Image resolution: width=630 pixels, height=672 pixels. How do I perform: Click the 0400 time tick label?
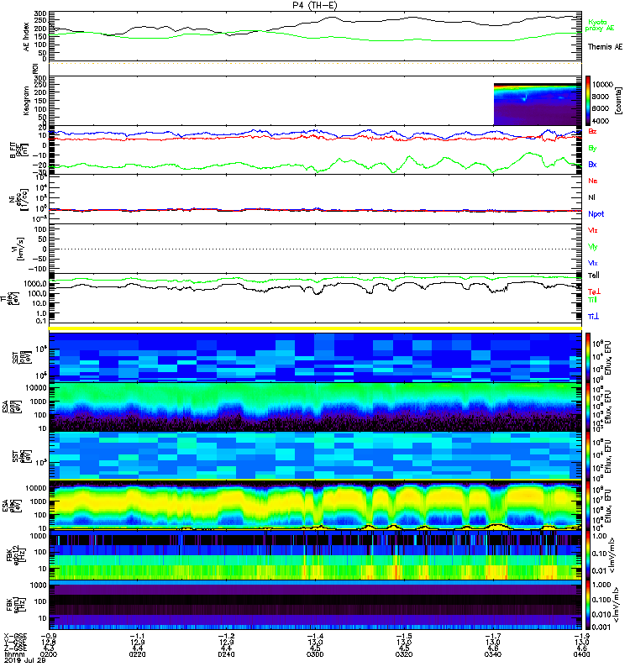[581, 654]
